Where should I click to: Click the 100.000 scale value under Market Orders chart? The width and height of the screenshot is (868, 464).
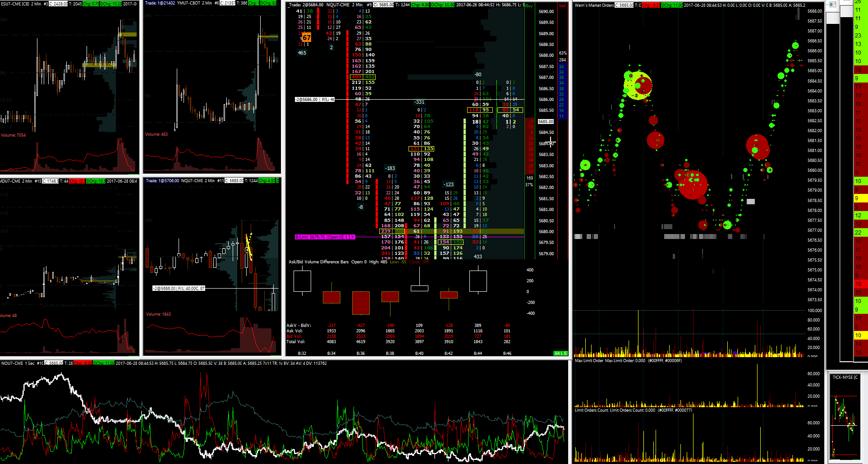[814, 311]
